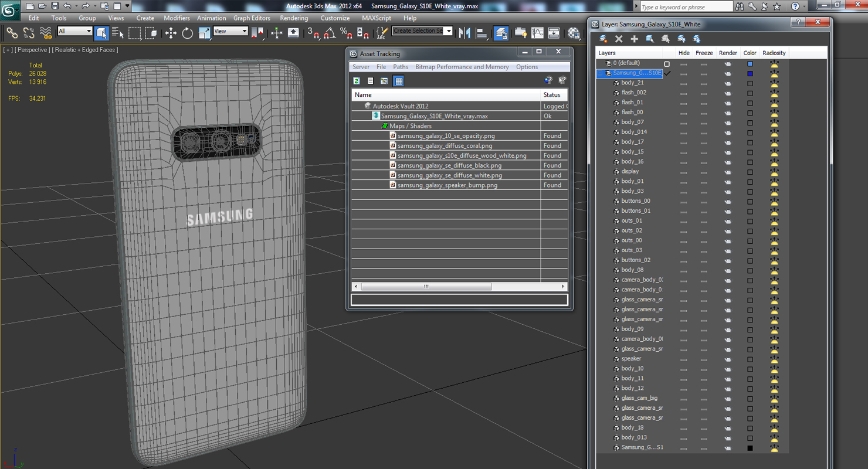The image size is (868, 469).
Task: Click the Mirror tool icon
Action: click(x=465, y=33)
